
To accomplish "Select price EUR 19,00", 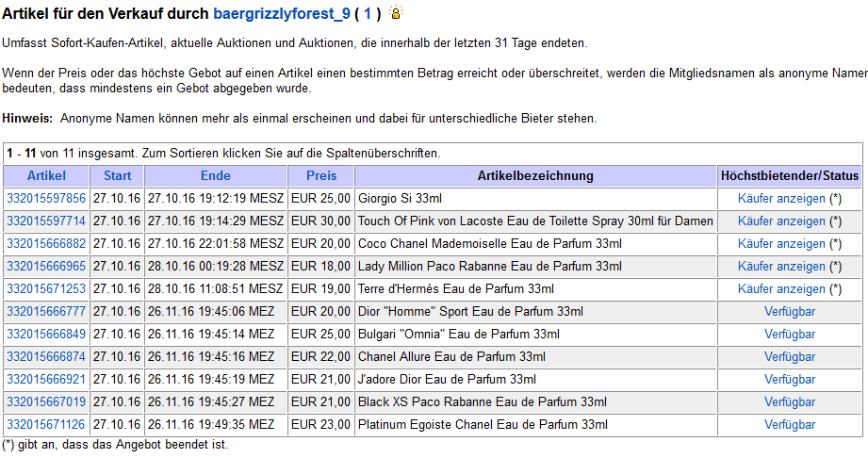I will (320, 289).
